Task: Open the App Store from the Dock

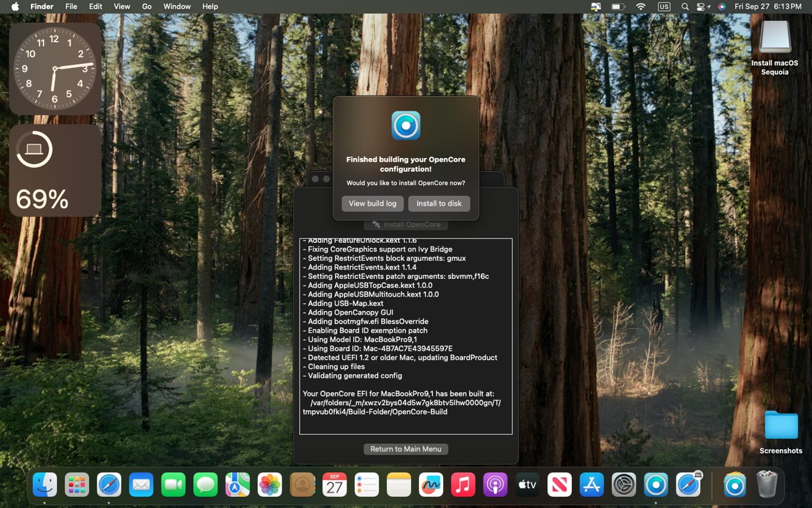Action: click(x=592, y=484)
